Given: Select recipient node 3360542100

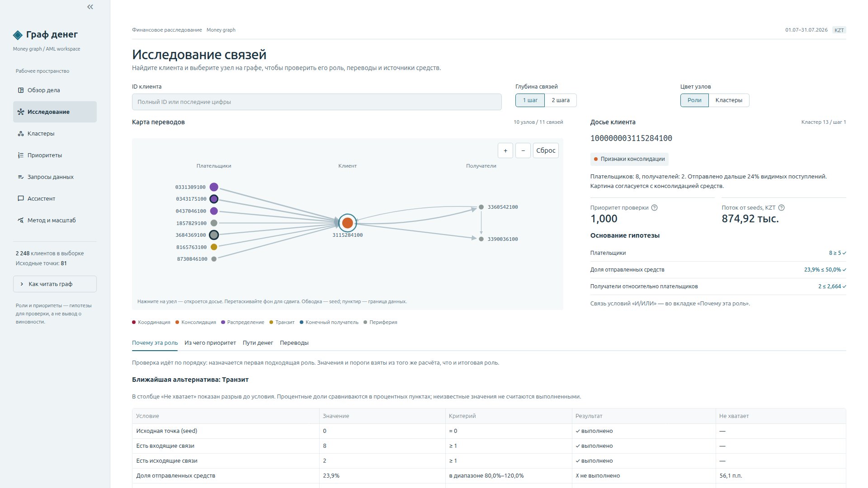Looking at the screenshot, I should [x=481, y=207].
